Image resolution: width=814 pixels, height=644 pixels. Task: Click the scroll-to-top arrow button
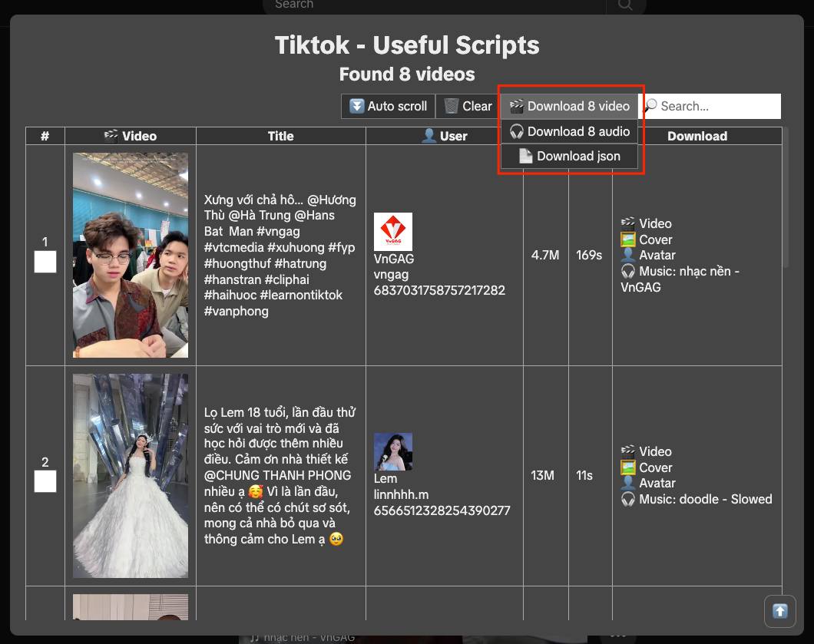tap(779, 611)
